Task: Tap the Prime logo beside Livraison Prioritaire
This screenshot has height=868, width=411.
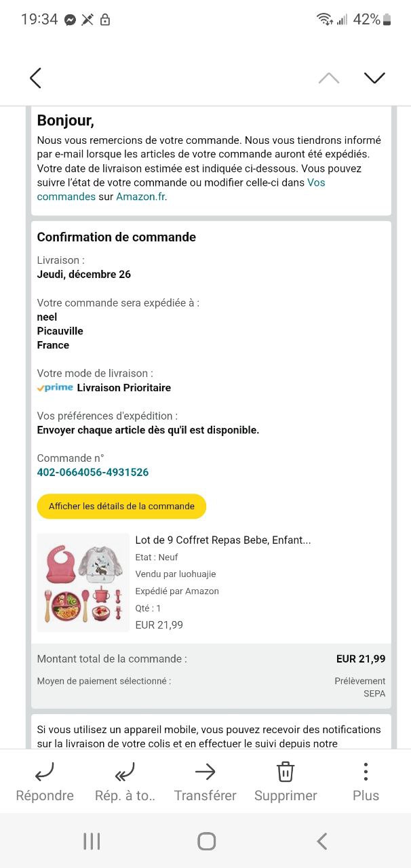Action: click(x=55, y=388)
